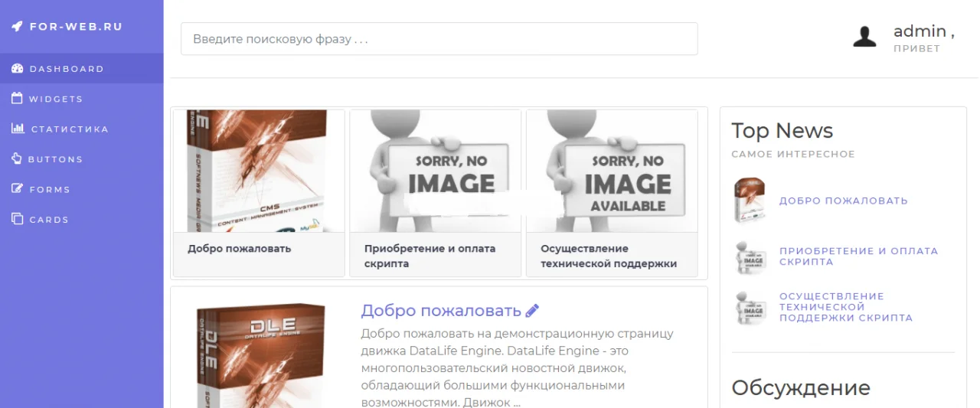Open the Dashboard menu item
The height and width of the screenshot is (408, 980).
click(x=82, y=68)
